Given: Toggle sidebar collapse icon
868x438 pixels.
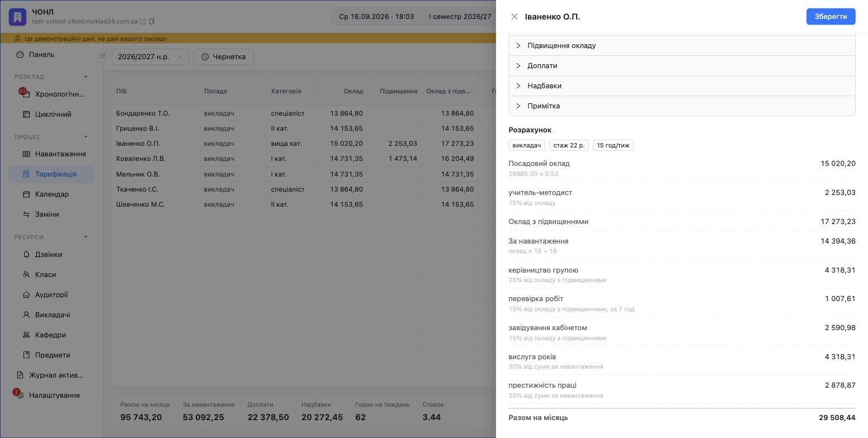Looking at the screenshot, I should (102, 55).
